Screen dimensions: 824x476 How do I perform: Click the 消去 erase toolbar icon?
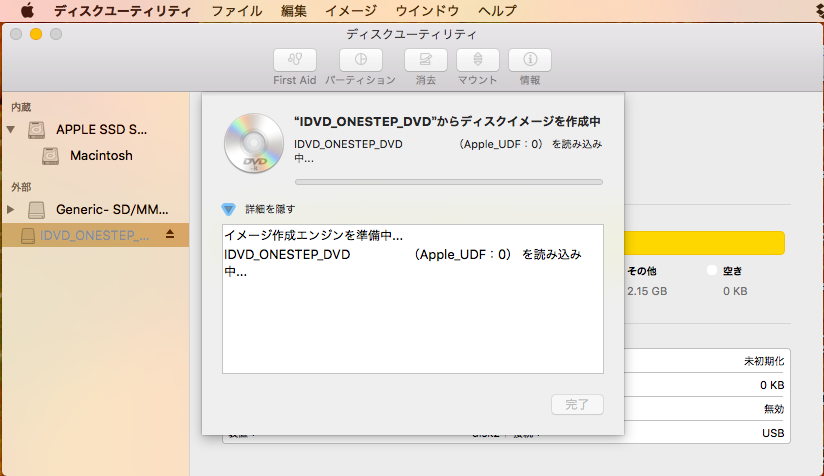click(x=426, y=59)
